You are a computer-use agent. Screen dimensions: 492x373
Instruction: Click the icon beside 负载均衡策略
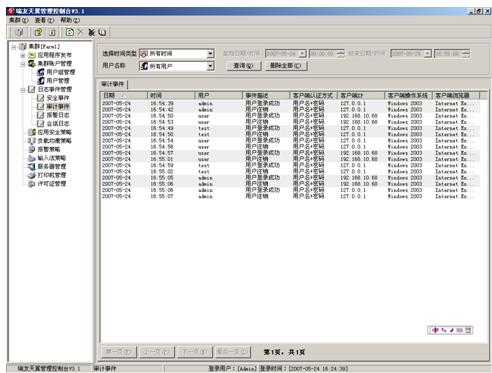(32, 141)
